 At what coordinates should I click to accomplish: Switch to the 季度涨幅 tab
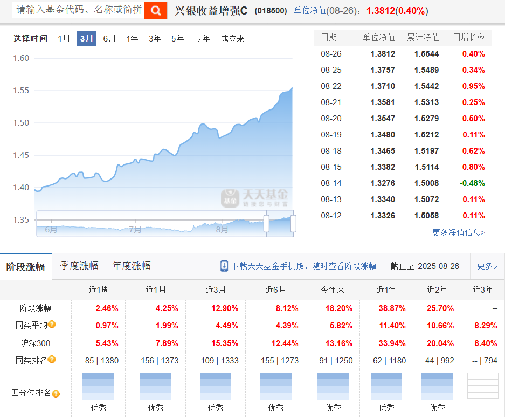(x=79, y=266)
